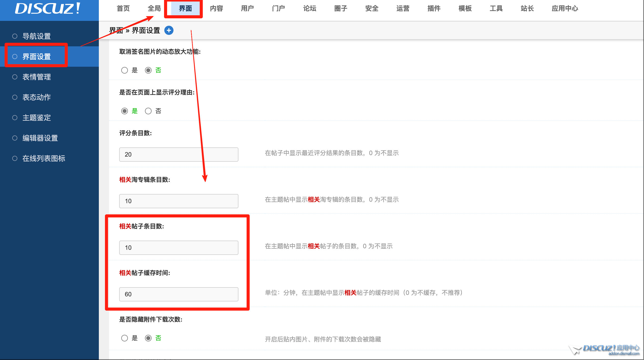The height and width of the screenshot is (360, 644).
Task: Click the circle bullet next to 在线列表图标
Action: [15, 158]
